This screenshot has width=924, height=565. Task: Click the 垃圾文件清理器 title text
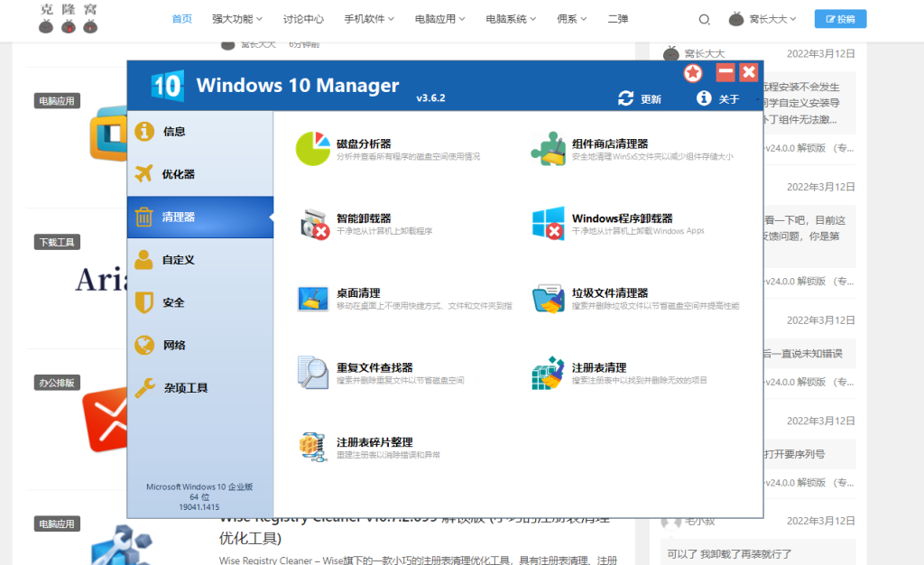tap(610, 292)
